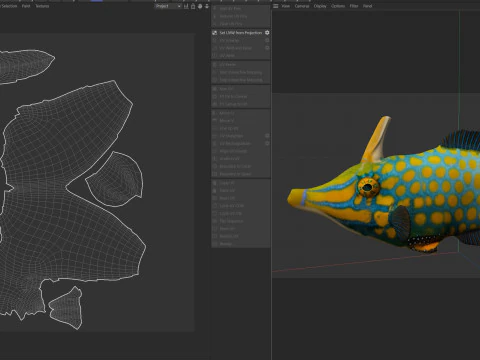Run Set UVW from Projection command
Image resolution: width=480 pixels, height=360 pixels.
click(x=241, y=33)
